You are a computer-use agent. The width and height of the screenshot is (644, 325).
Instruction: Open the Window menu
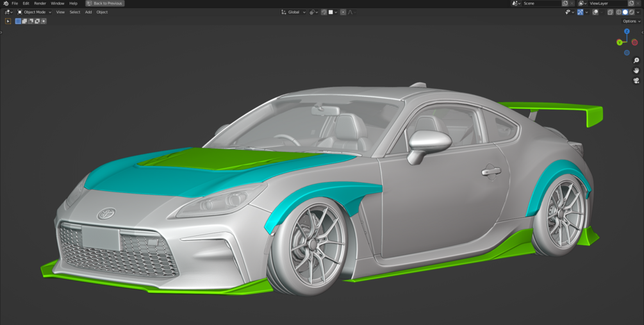pyautogui.click(x=58, y=3)
